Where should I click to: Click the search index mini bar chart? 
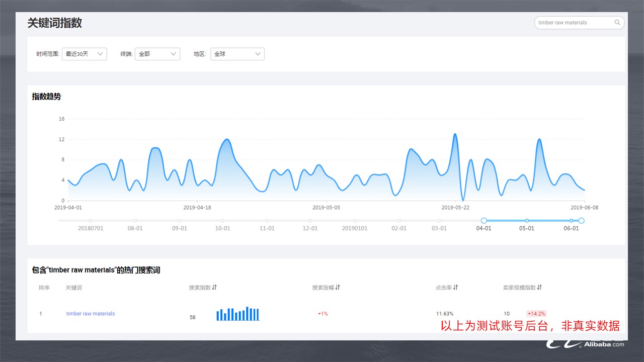point(238,314)
